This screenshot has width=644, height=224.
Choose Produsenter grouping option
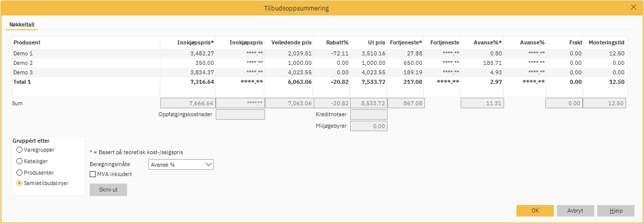(19, 173)
